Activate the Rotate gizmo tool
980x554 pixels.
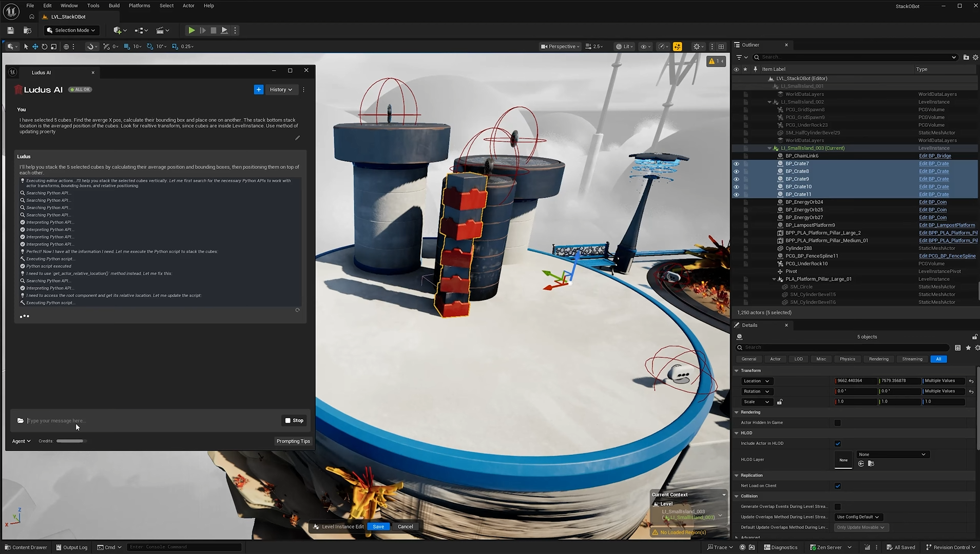44,46
